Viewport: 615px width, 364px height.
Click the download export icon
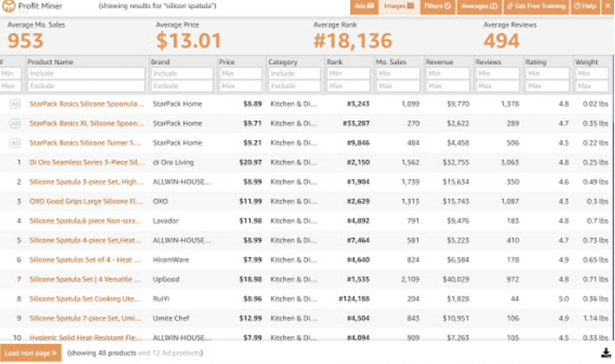point(606,353)
